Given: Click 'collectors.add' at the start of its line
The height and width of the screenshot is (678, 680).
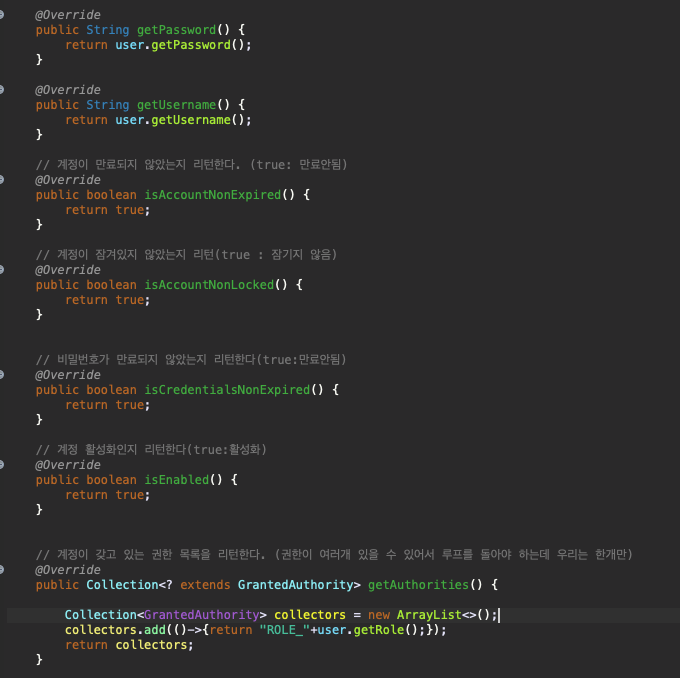Looking at the screenshot, I should [x=115, y=630].
